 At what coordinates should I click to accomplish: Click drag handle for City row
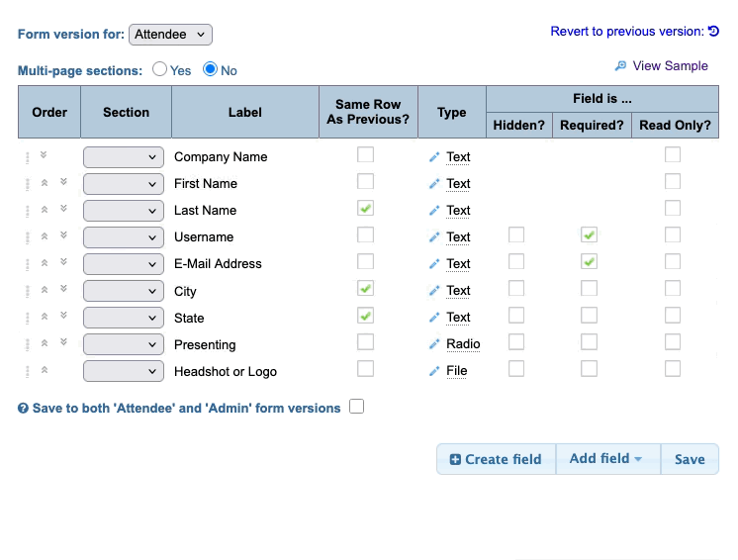point(27,291)
